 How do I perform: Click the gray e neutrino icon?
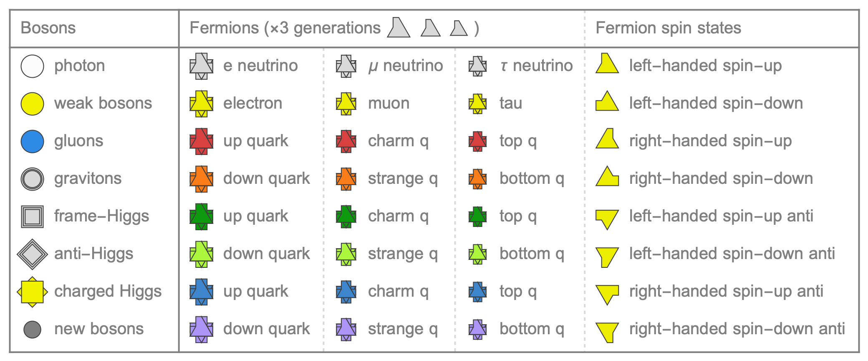pos(201,66)
